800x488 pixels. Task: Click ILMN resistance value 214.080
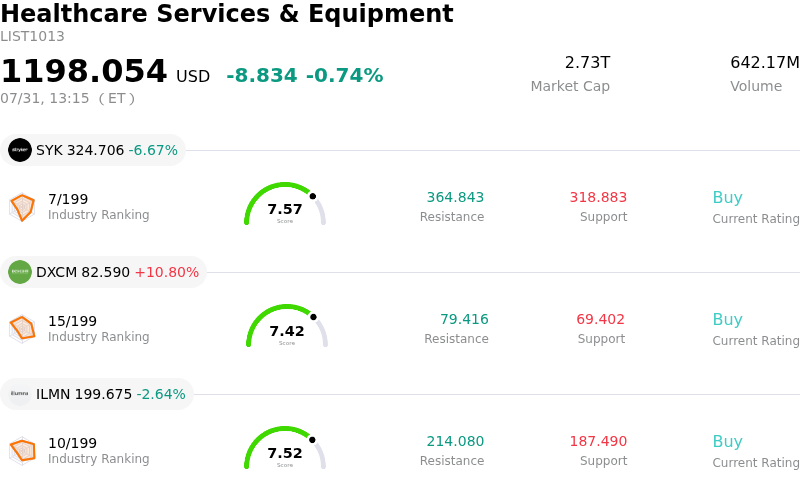pos(455,441)
